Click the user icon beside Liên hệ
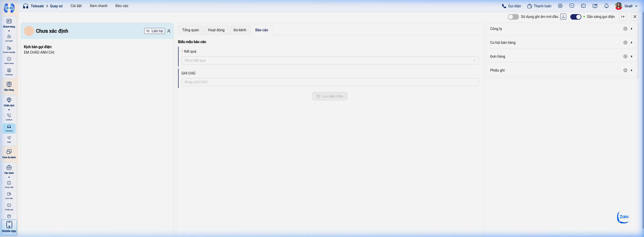Image resolution: width=644 pixels, height=237 pixels. pos(169,31)
